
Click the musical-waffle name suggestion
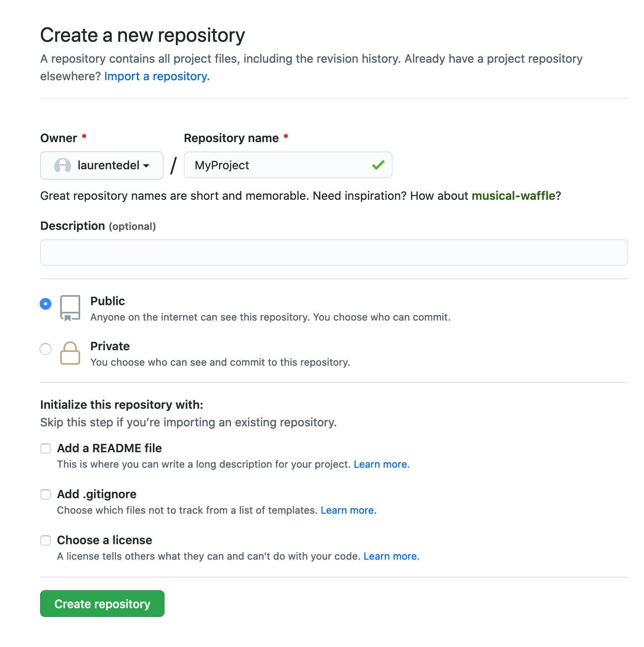(x=514, y=196)
